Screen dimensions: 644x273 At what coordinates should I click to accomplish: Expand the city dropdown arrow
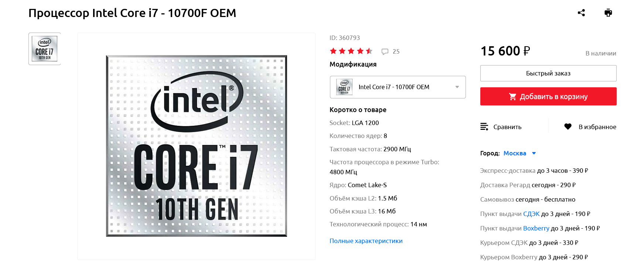534,153
